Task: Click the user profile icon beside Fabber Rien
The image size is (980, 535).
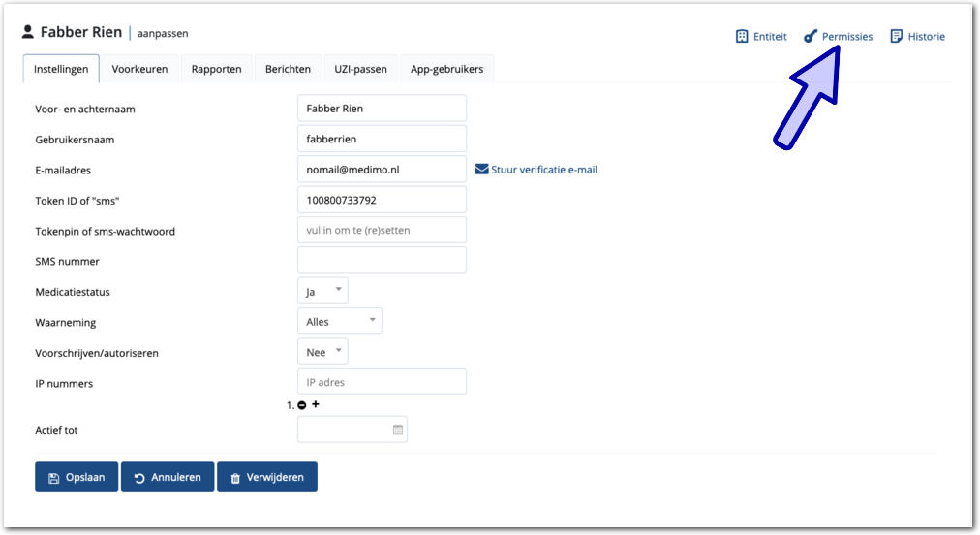Action: coord(28,33)
